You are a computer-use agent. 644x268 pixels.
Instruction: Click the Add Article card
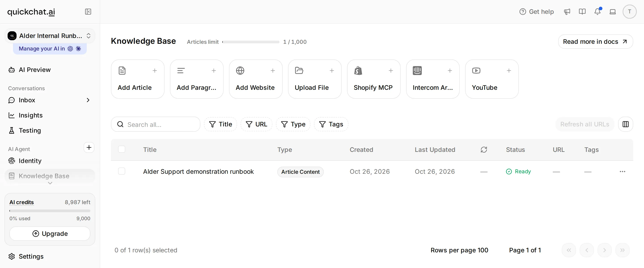point(138,79)
